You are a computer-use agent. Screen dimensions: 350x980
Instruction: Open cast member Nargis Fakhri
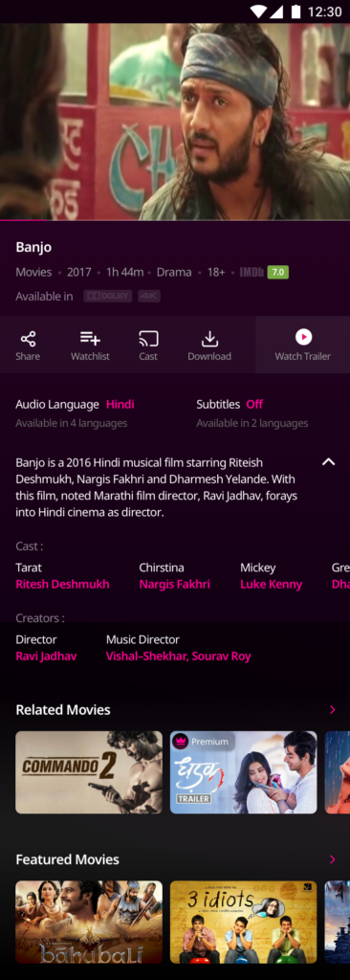tap(174, 585)
